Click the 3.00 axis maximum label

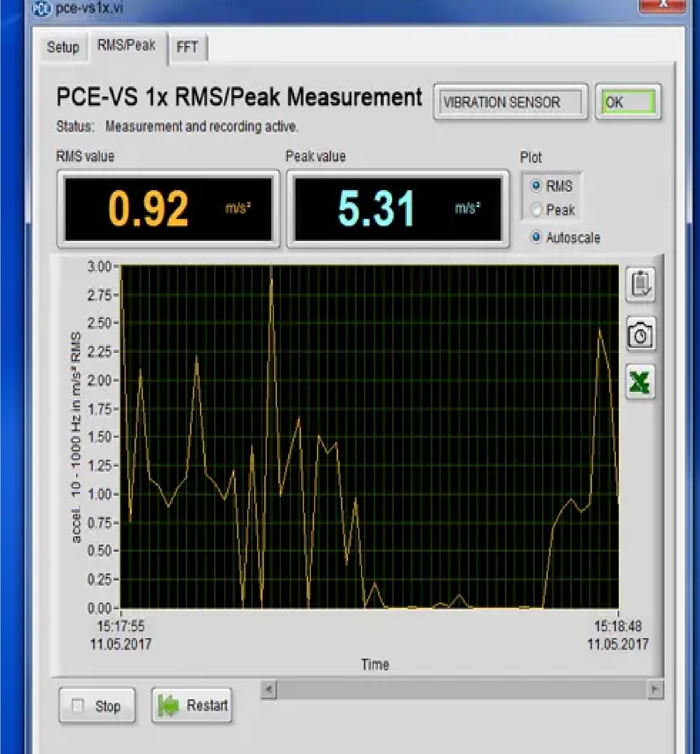99,267
